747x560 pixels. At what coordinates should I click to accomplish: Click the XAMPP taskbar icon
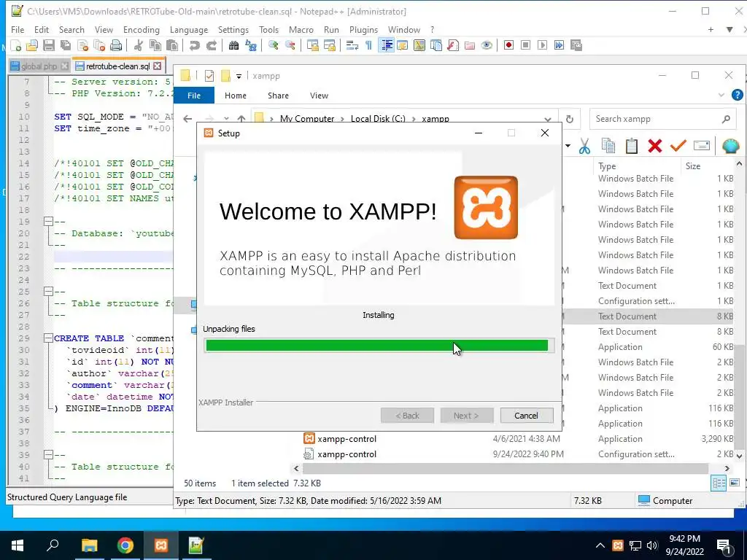coord(161,545)
